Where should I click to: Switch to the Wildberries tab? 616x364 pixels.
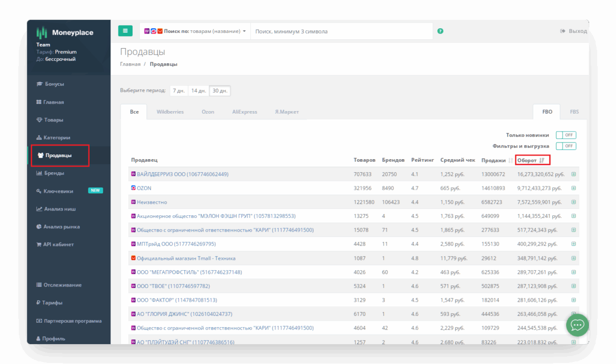click(x=170, y=112)
